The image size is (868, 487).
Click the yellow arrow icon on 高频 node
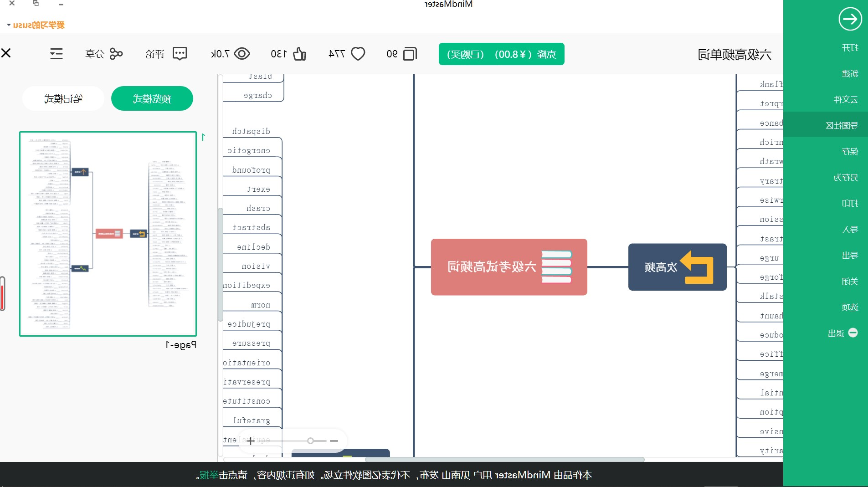pos(697,267)
